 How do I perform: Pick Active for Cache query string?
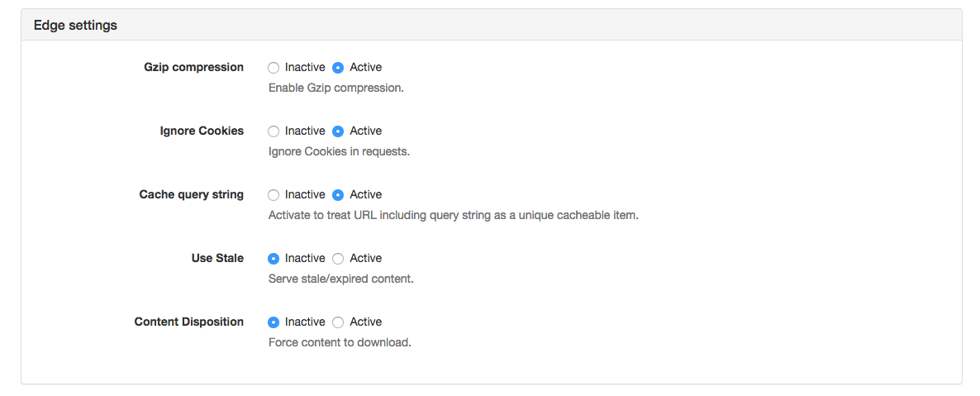pyautogui.click(x=338, y=195)
